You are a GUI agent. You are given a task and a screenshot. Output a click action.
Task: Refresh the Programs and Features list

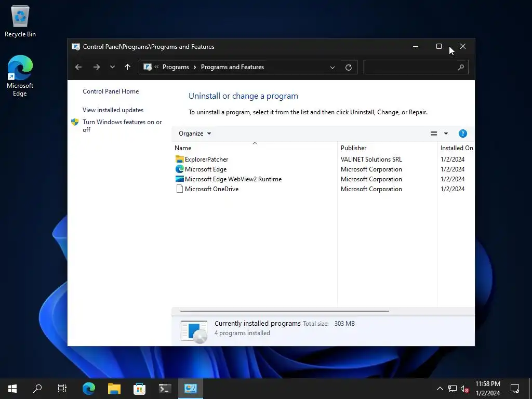coord(349,67)
